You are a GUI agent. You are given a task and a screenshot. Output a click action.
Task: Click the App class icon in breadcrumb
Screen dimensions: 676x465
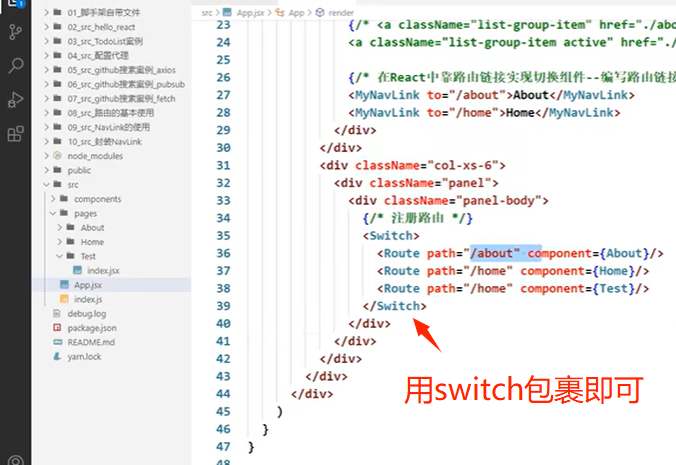pyautogui.click(x=280, y=12)
